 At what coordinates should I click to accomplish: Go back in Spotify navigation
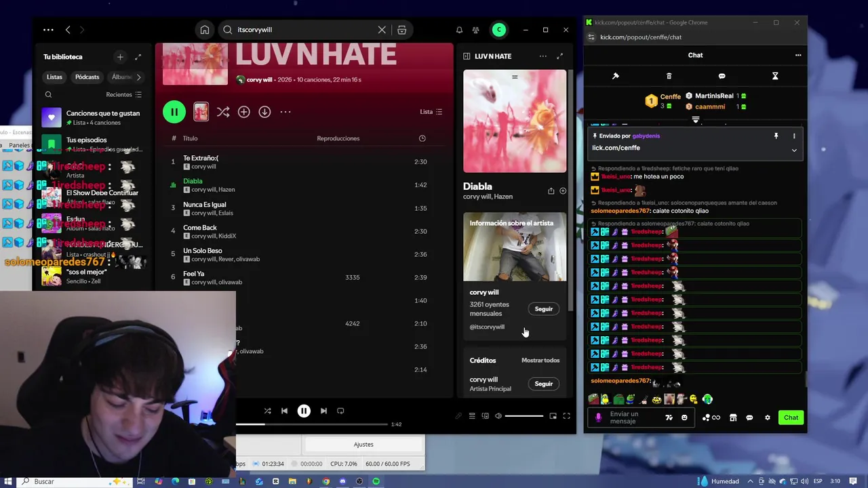click(68, 30)
